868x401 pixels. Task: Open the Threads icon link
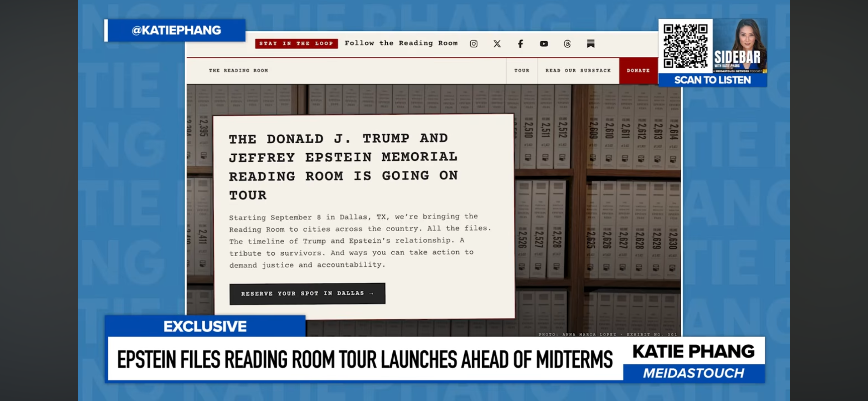567,44
